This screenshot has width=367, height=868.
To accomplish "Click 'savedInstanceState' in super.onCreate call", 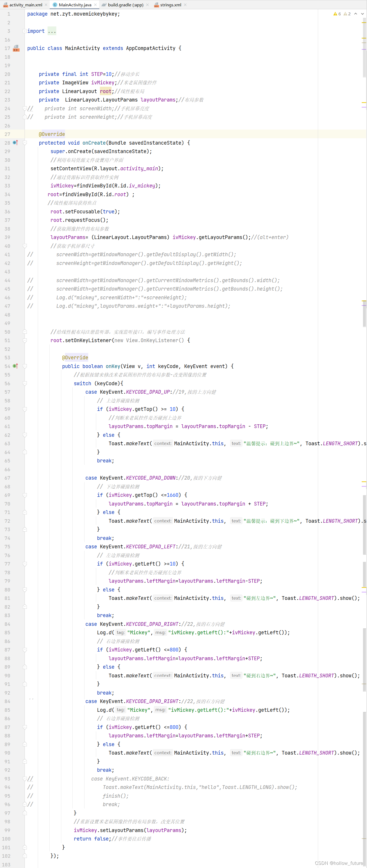I will coord(120,151).
